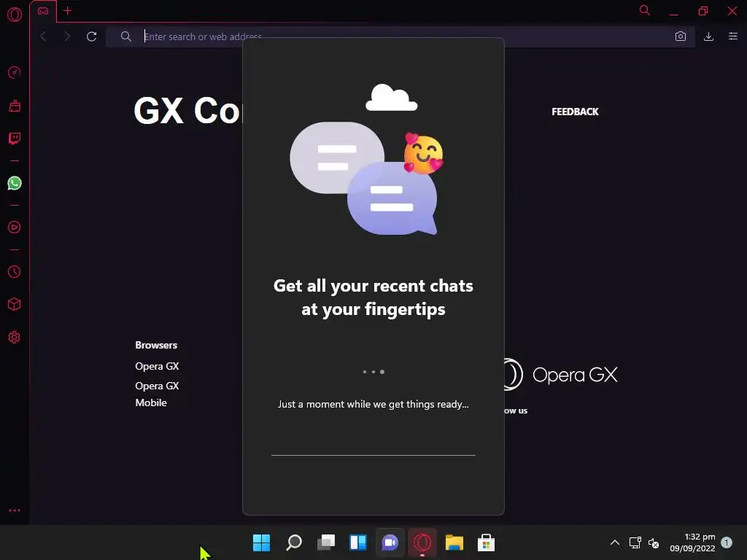The image size is (747, 560).
Task: Click the muted volume tray icon
Action: [x=654, y=542]
